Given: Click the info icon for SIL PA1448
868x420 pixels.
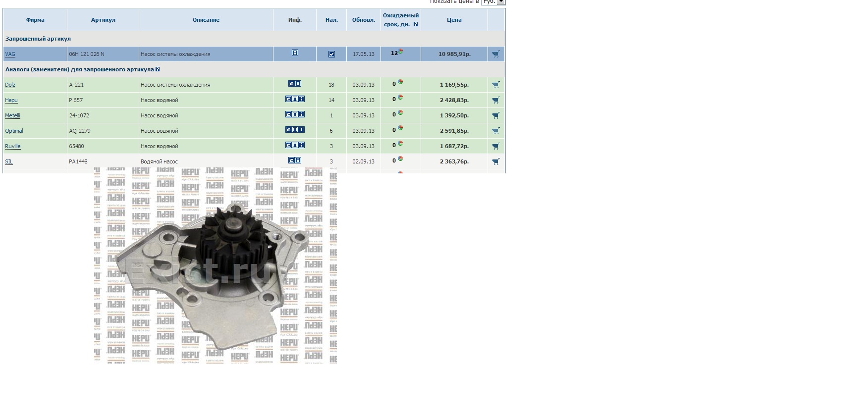Looking at the screenshot, I should coord(298,160).
